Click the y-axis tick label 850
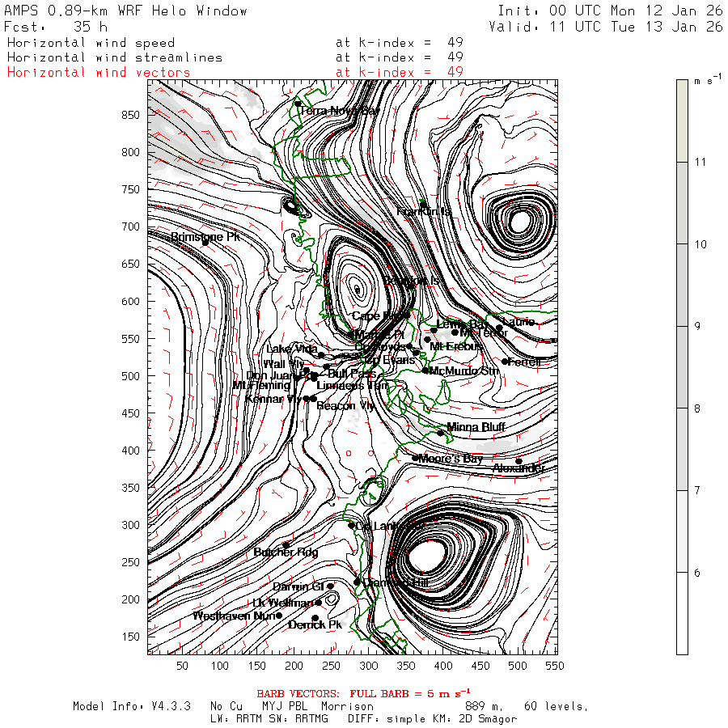This screenshot has width=728, height=728. (131, 115)
